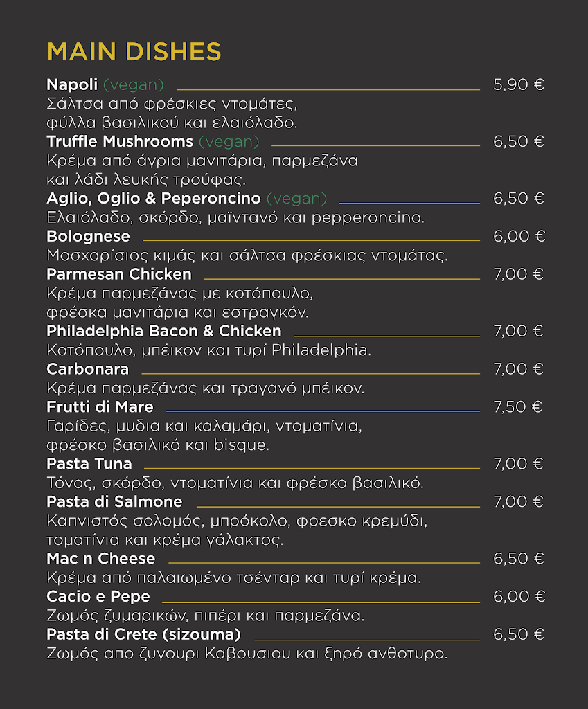Click the 5,90 € Napoli price
This screenshot has width=588, height=709.
click(519, 85)
